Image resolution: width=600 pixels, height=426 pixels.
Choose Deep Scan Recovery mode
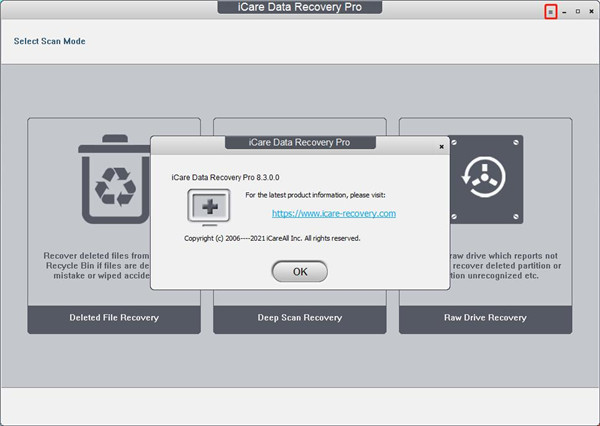tap(300, 318)
